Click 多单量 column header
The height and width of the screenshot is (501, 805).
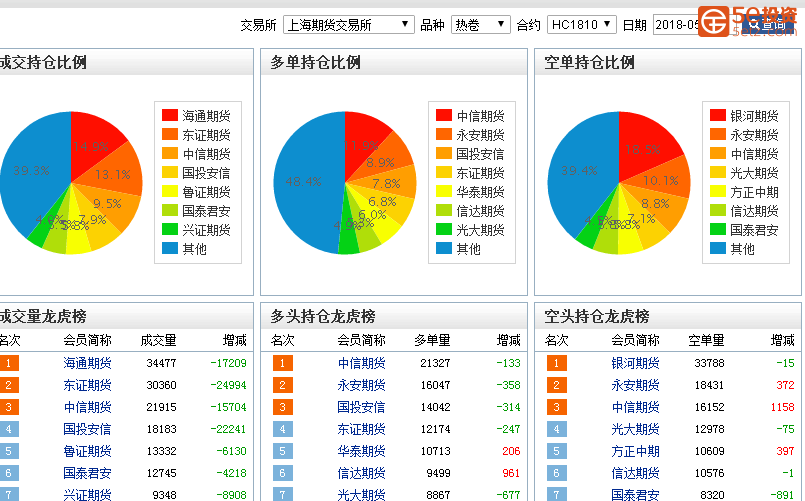432,340
